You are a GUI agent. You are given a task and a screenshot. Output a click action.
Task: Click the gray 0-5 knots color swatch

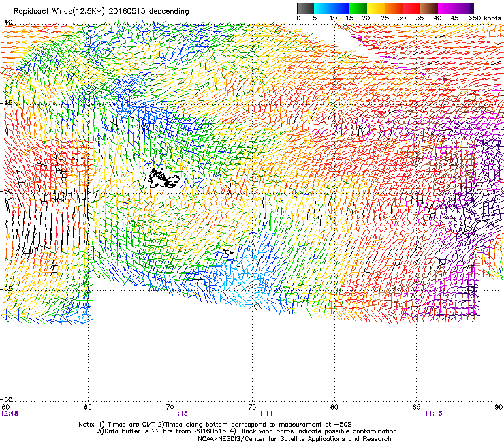(305, 8)
